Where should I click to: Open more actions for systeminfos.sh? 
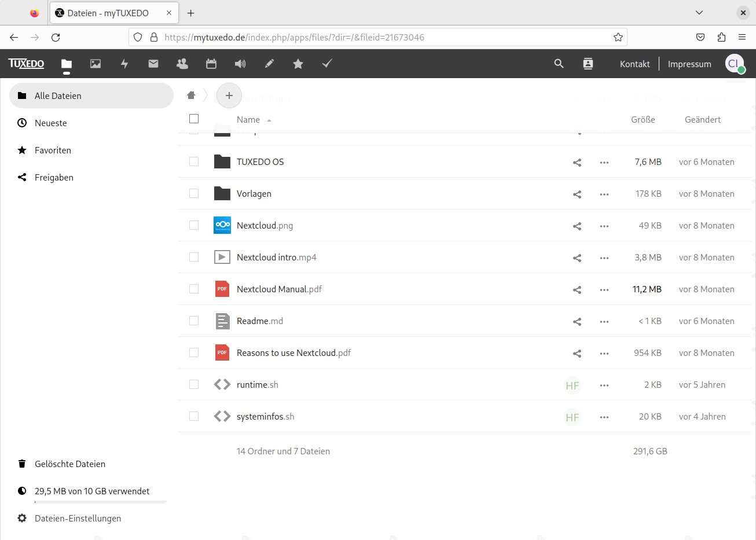(x=604, y=417)
